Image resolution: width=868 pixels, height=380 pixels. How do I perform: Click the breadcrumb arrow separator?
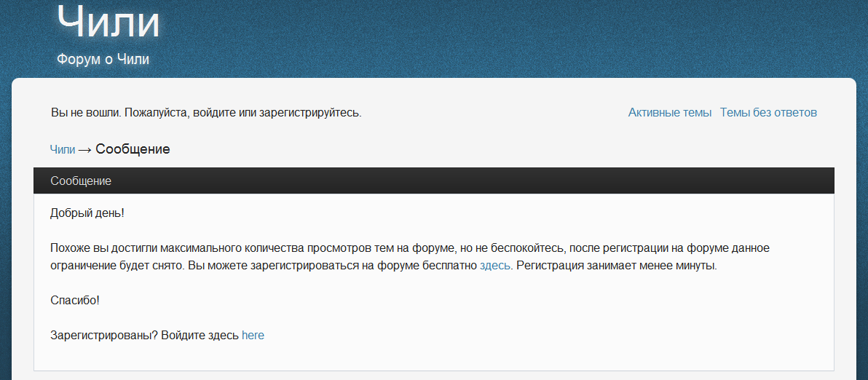pos(84,150)
